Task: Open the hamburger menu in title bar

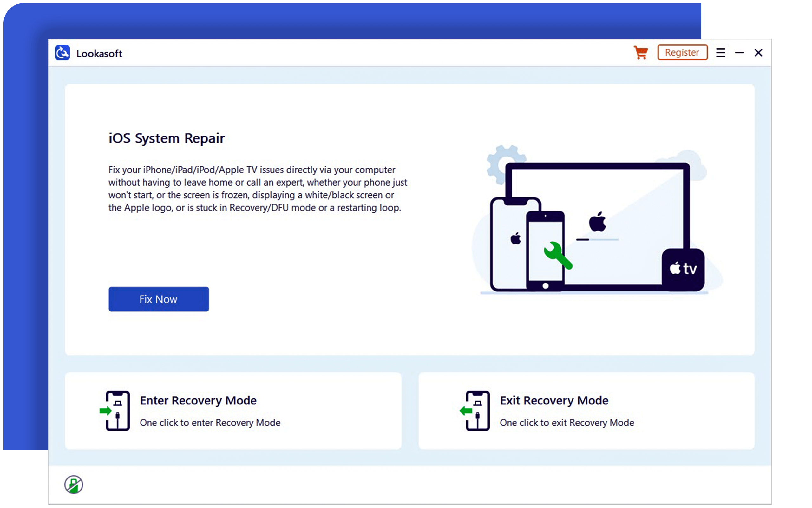Action: tap(720, 53)
